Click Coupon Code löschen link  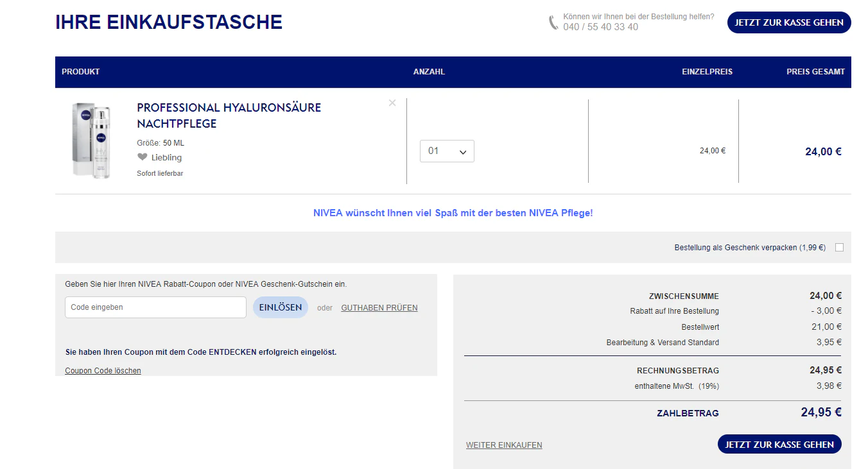pos(103,371)
